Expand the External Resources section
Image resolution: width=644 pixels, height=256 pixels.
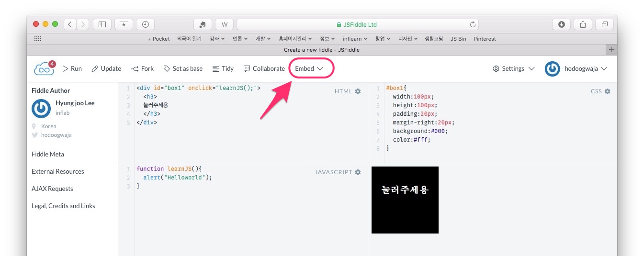pyautogui.click(x=58, y=171)
